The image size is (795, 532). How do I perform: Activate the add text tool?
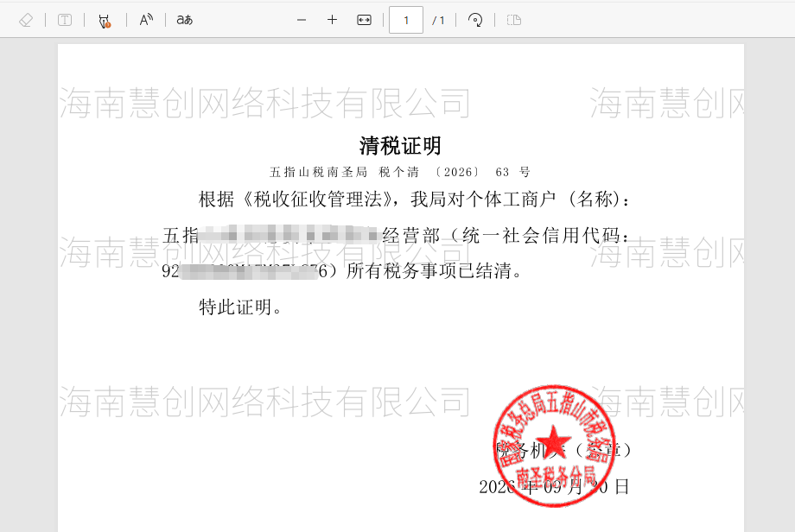tap(65, 20)
